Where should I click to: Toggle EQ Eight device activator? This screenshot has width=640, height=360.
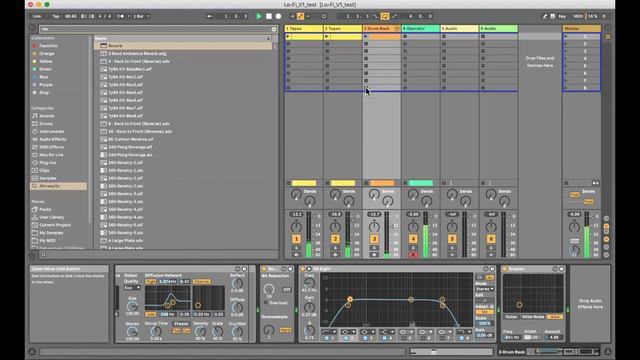302,269
